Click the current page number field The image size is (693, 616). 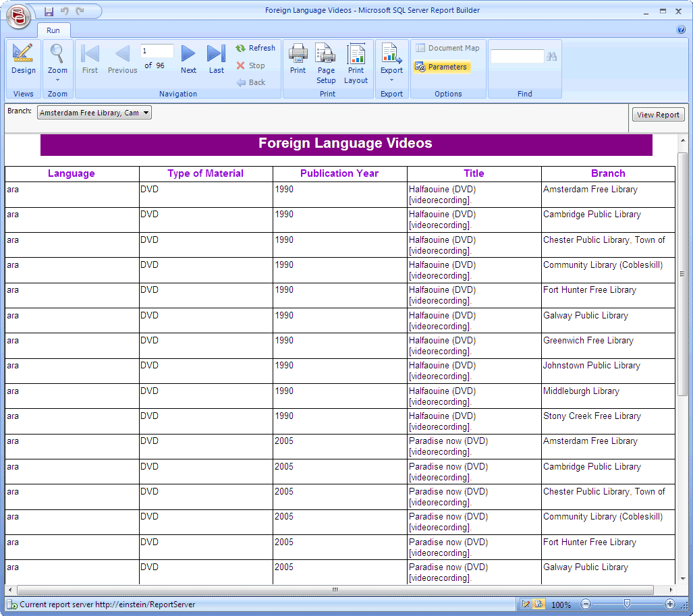157,51
